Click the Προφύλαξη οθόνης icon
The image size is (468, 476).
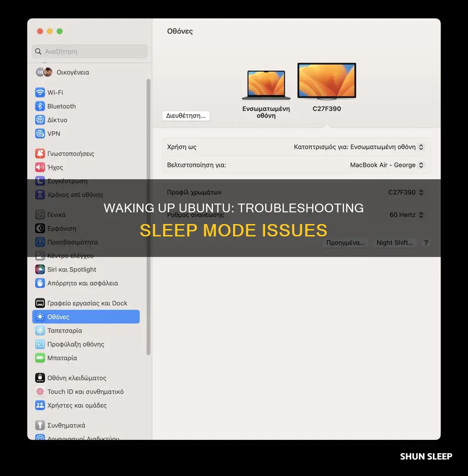(40, 344)
